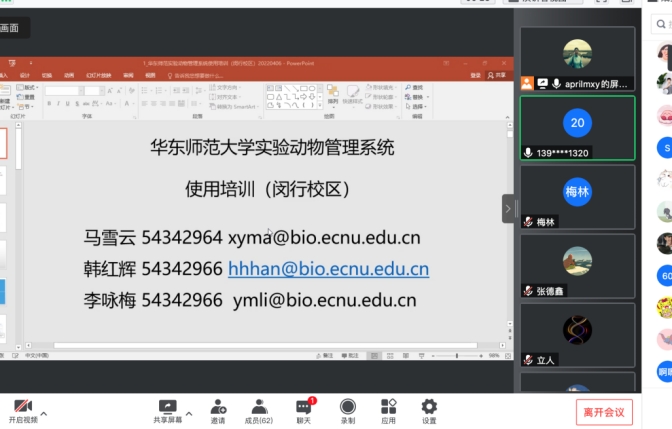Open 文字方向 text direction dropdown
The image size is (672, 429).
(x=225, y=87)
